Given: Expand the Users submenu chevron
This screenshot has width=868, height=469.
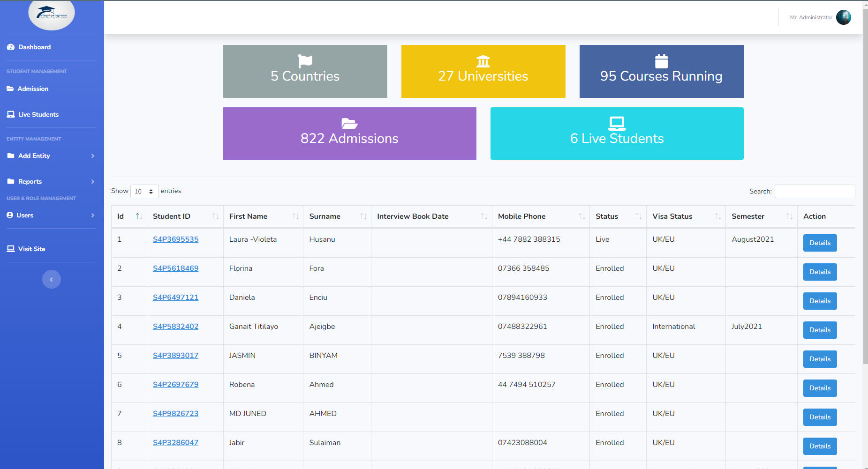Looking at the screenshot, I should click(x=93, y=215).
